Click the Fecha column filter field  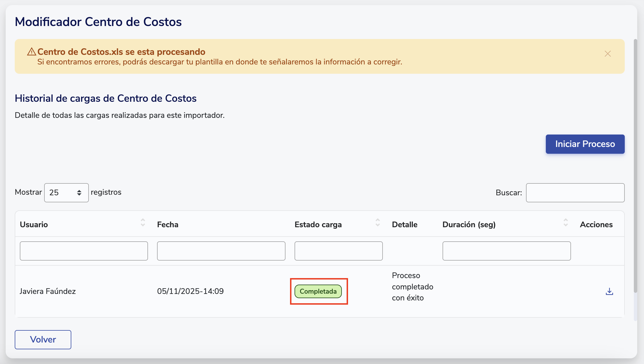(x=221, y=251)
